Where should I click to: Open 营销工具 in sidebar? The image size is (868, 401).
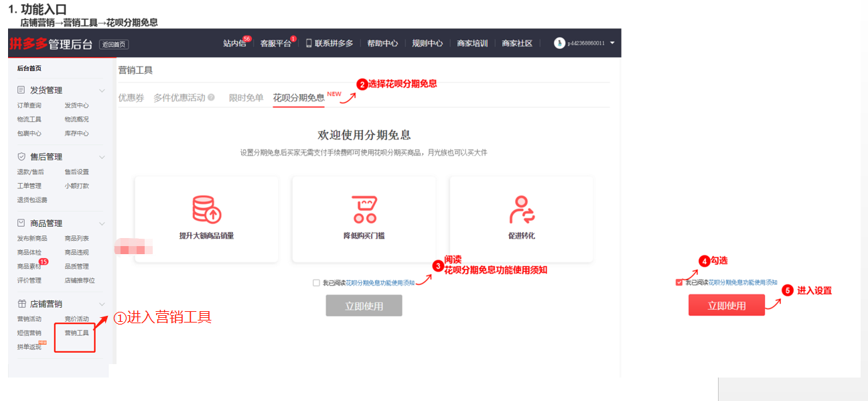(76, 333)
